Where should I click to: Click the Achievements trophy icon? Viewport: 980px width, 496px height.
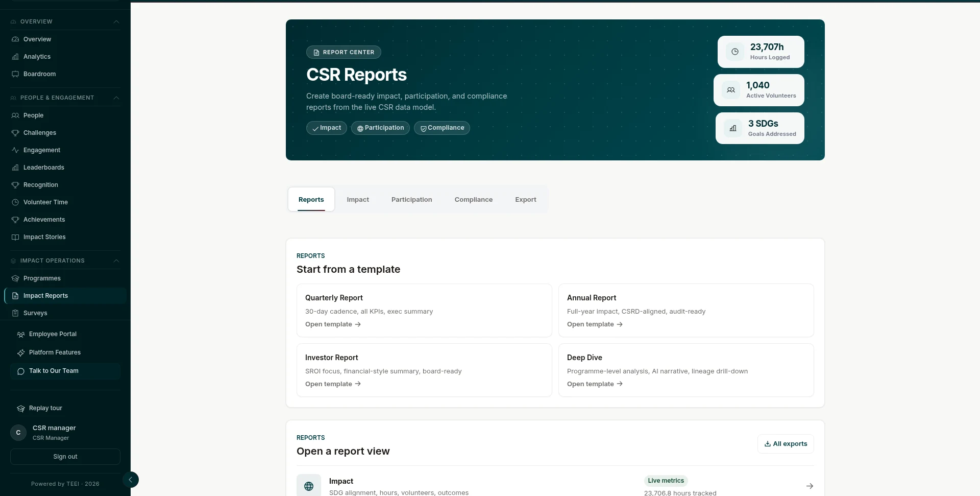pyautogui.click(x=15, y=220)
